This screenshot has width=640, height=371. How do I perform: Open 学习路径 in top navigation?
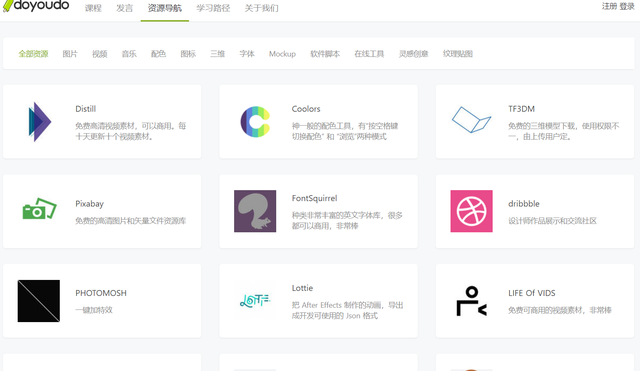click(x=213, y=8)
